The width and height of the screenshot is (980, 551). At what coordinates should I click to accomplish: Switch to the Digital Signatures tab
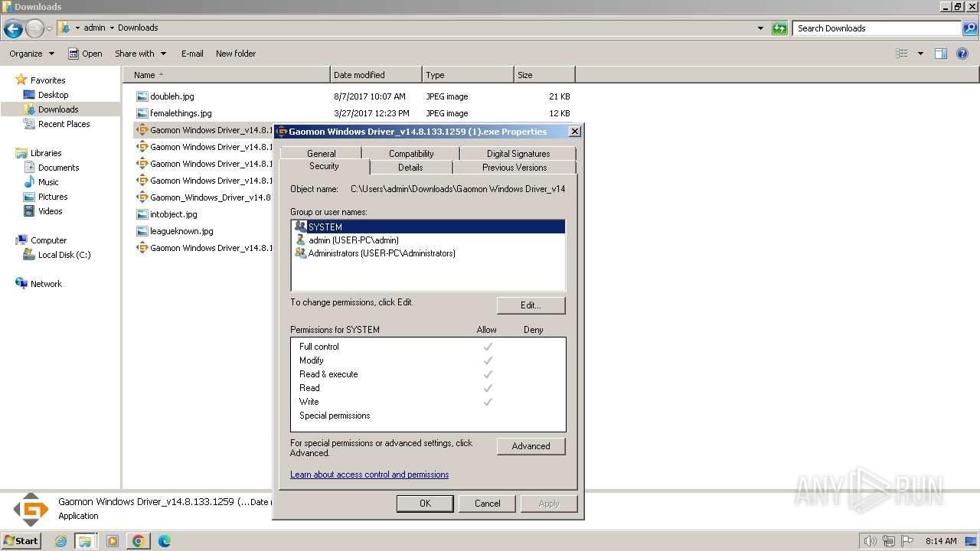click(x=518, y=154)
